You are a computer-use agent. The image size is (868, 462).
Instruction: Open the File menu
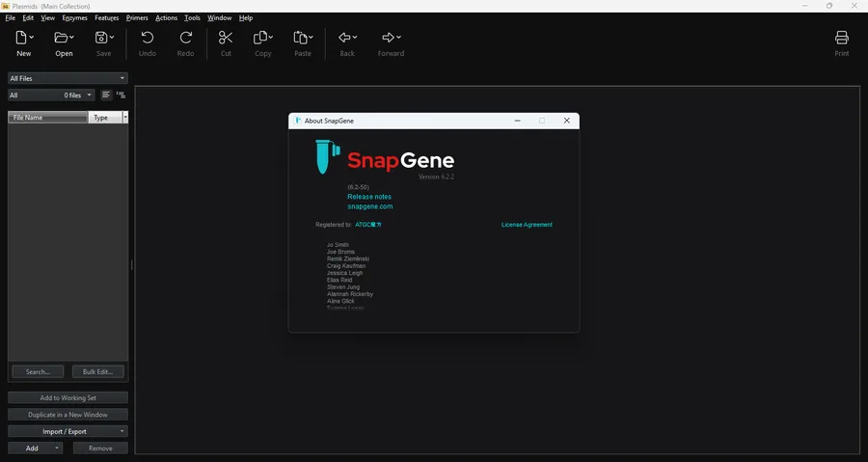click(x=10, y=17)
